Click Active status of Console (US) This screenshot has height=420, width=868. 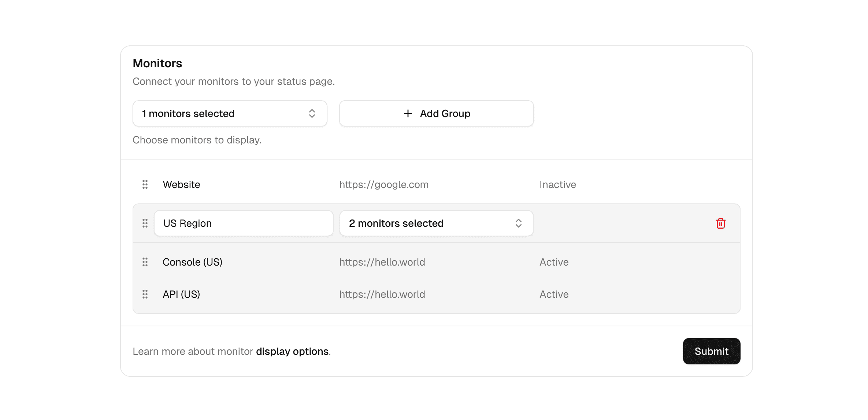pyautogui.click(x=554, y=262)
